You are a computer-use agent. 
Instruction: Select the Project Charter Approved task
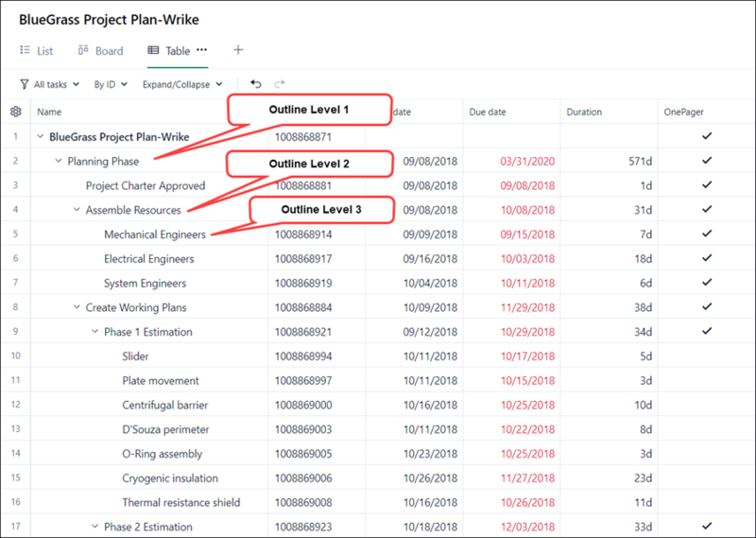146,185
